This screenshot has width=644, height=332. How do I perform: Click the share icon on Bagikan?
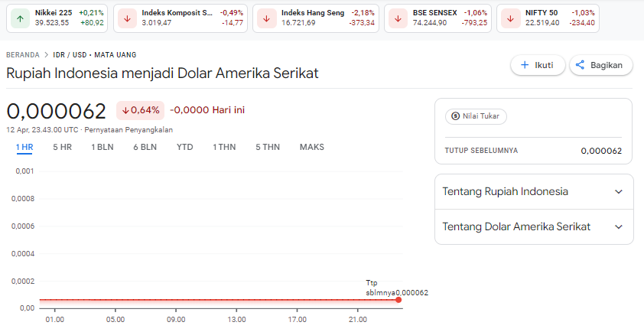click(580, 65)
